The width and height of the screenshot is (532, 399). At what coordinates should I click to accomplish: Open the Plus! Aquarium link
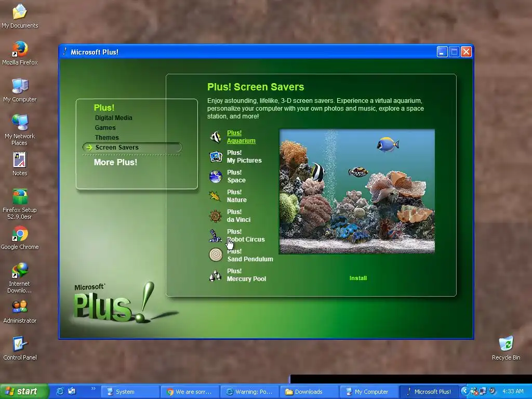241,137
